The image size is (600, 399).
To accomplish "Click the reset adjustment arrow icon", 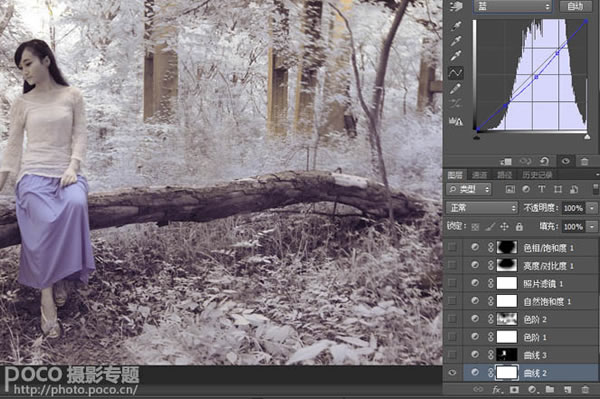I will click(545, 161).
